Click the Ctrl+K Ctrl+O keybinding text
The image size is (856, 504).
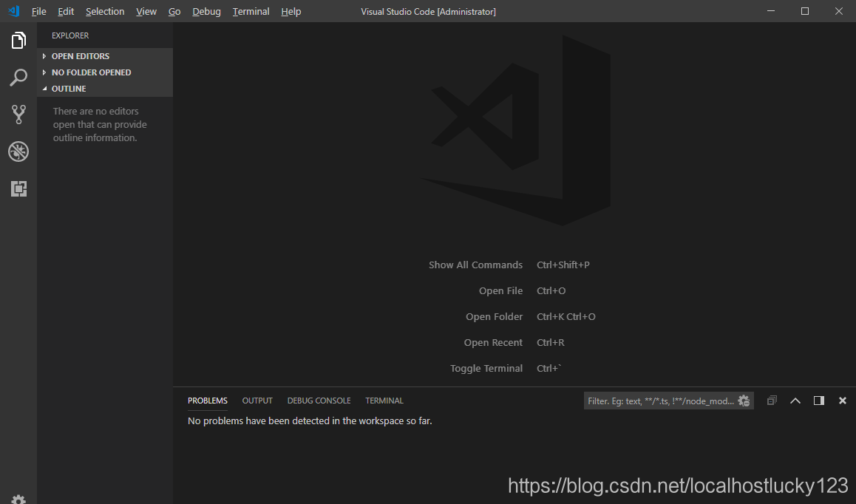click(x=566, y=317)
